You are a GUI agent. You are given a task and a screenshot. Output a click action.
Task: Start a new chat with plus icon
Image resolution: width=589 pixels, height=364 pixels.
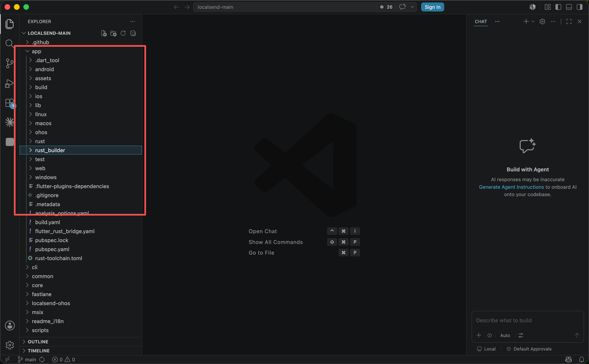[526, 21]
